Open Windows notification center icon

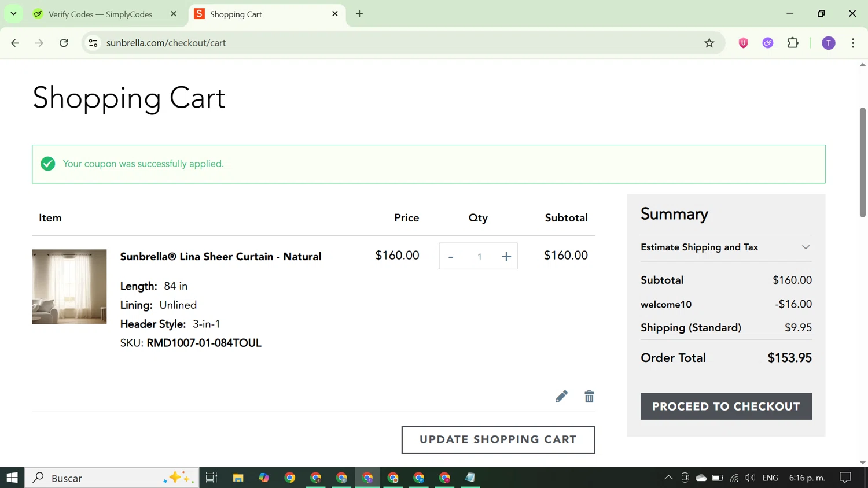(845, 478)
